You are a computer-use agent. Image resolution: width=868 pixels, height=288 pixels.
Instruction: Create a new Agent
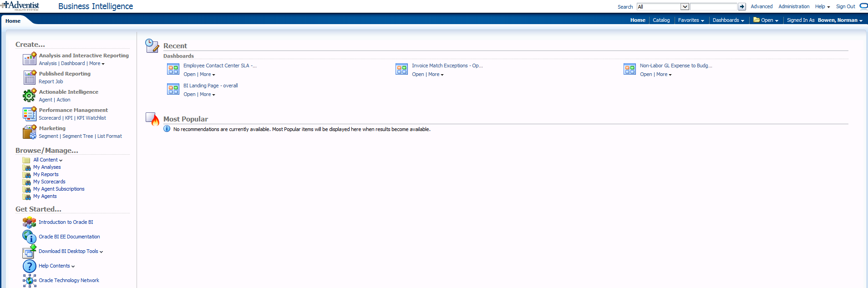[46, 100]
